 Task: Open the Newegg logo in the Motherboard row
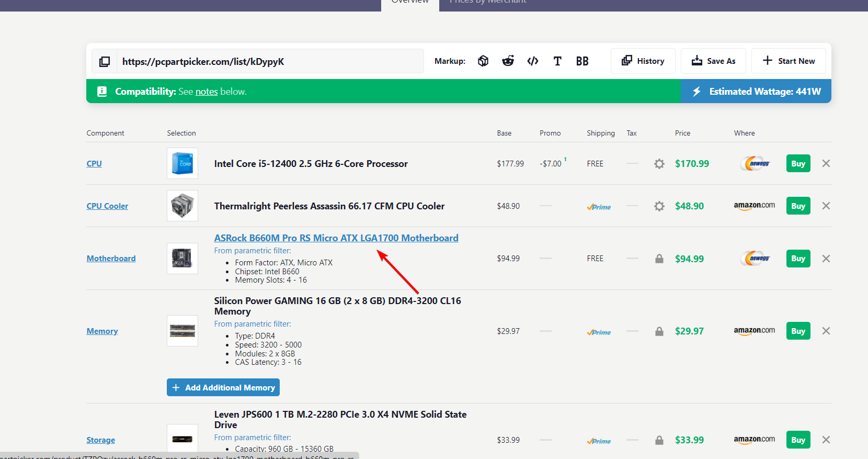click(755, 258)
